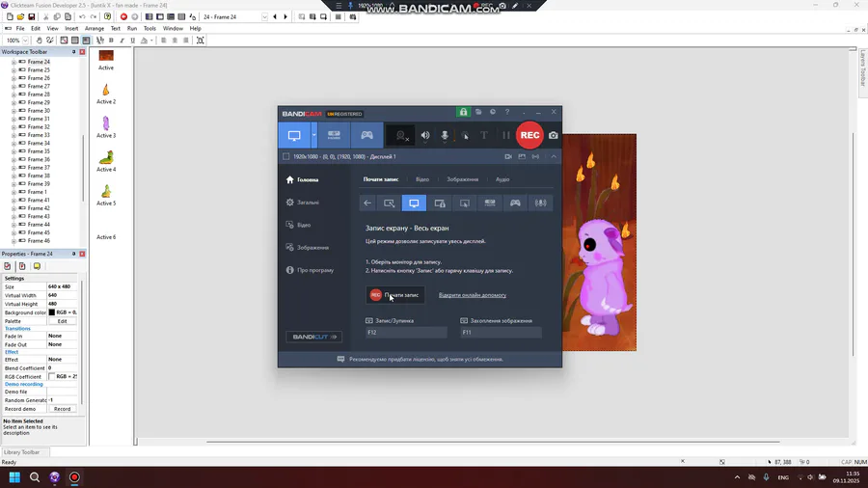Click the red Run Application icon in Fusion
This screenshot has width=868, height=488.
click(124, 17)
